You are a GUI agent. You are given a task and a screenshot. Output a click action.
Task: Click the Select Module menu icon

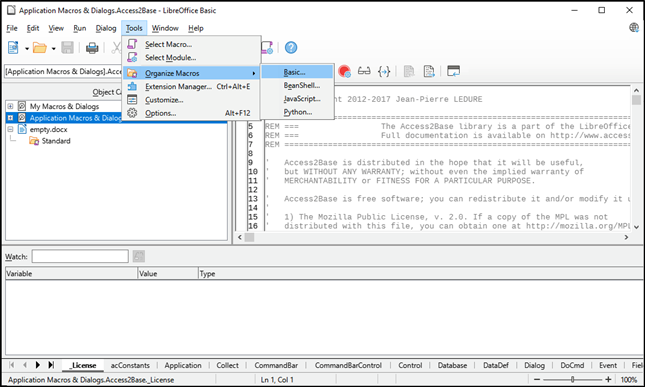click(132, 57)
